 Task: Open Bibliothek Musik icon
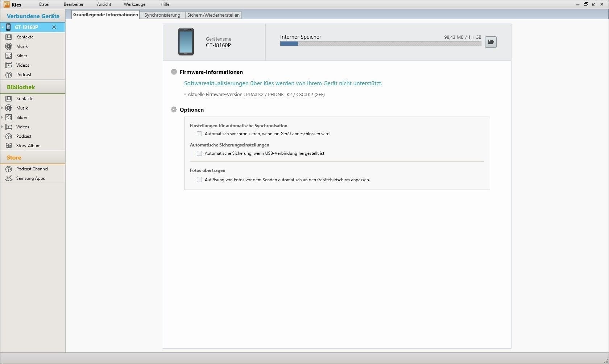point(9,108)
